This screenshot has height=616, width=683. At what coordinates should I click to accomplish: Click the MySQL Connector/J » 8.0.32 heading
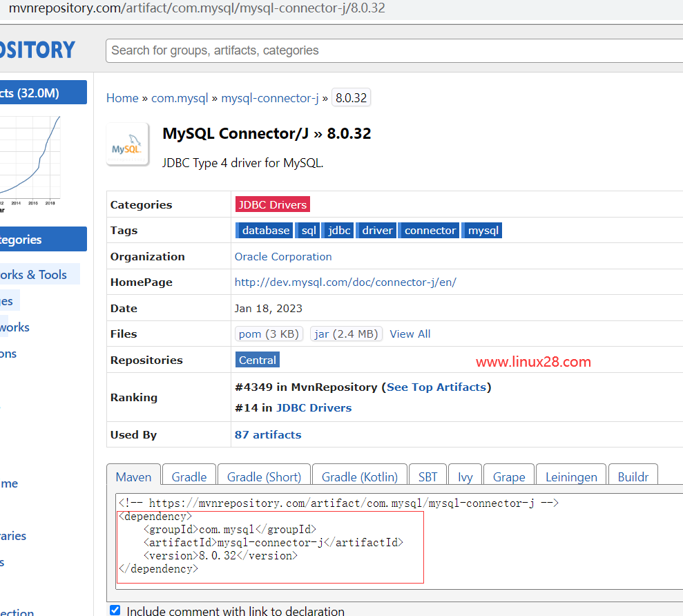(x=267, y=133)
